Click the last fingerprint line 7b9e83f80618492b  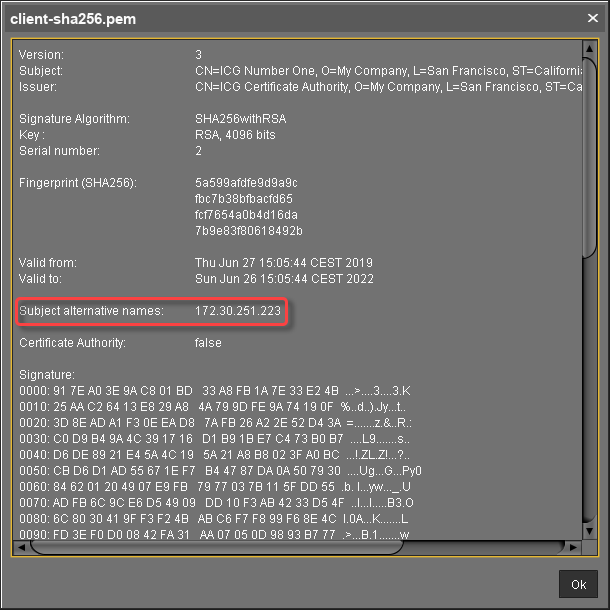[248, 231]
